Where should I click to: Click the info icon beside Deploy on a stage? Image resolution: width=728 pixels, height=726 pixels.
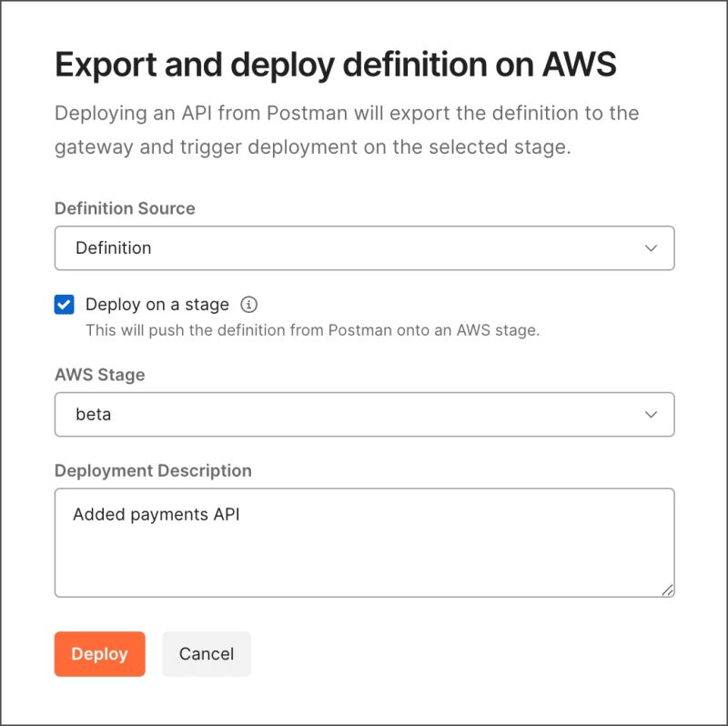(248, 305)
